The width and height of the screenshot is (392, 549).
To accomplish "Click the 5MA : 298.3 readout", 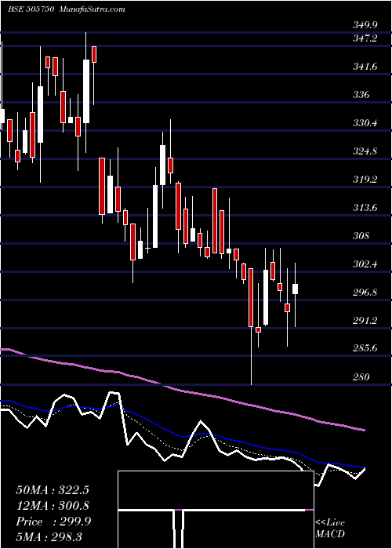I will click(x=49, y=537).
